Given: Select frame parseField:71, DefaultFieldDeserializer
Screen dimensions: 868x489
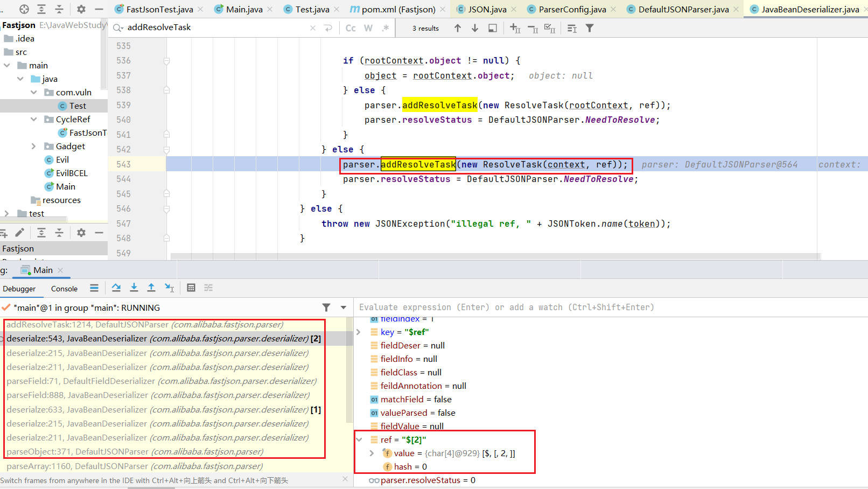Looking at the screenshot, I should coord(162,381).
